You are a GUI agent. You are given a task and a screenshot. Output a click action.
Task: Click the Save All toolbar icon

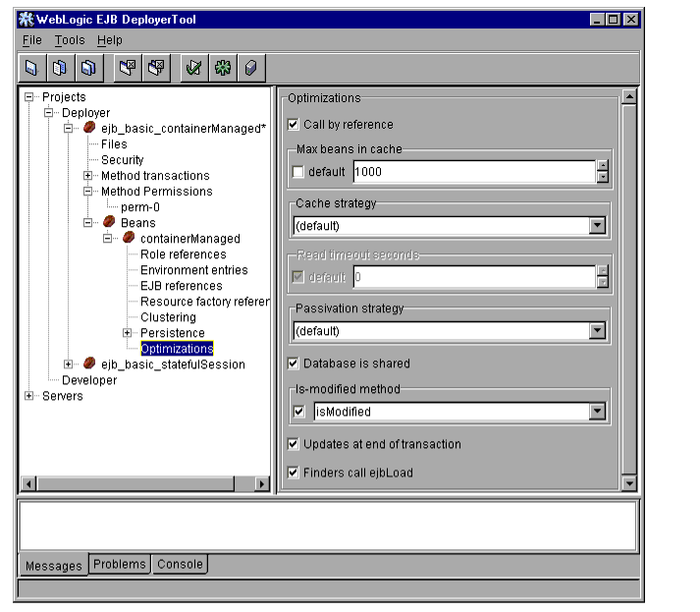88,68
